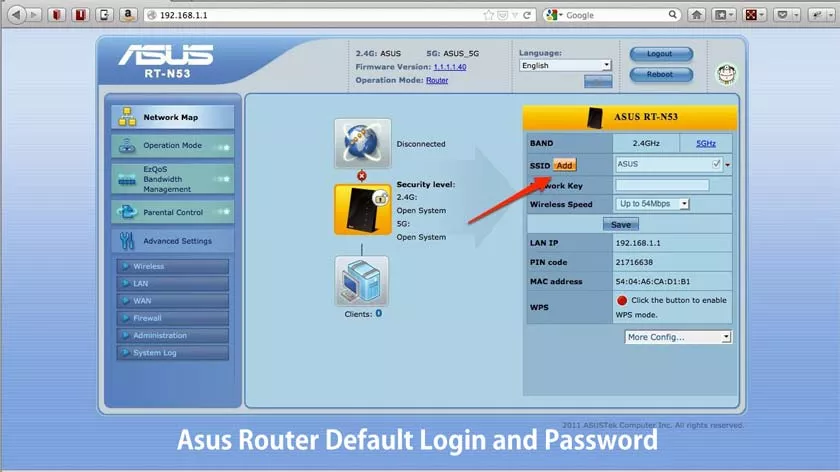The image size is (840, 472).
Task: Toggle the checkbox in the SSID field
Action: (716, 164)
